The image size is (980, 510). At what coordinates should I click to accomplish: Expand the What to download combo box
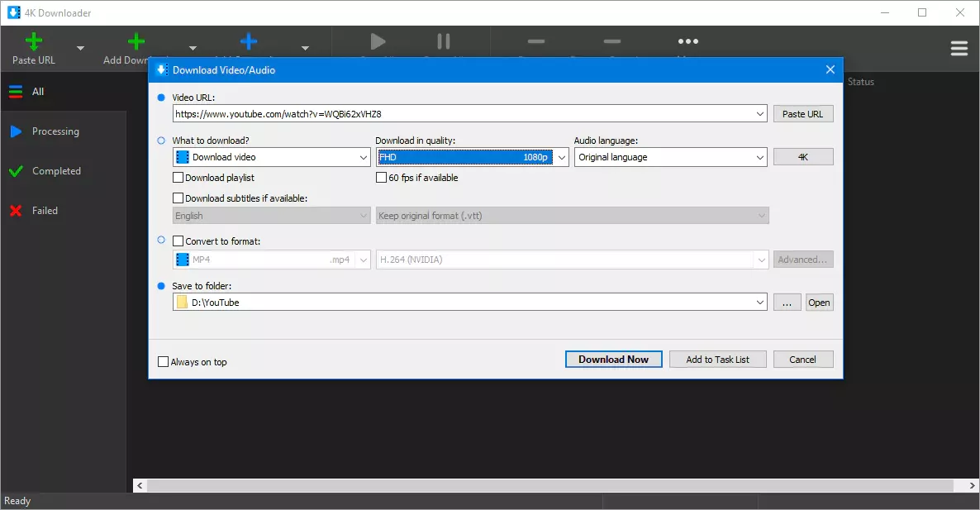tap(363, 157)
